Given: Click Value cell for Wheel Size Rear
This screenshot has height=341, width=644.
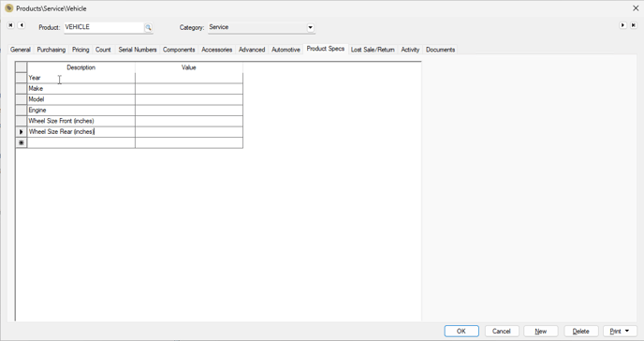Looking at the screenshot, I should [189, 132].
